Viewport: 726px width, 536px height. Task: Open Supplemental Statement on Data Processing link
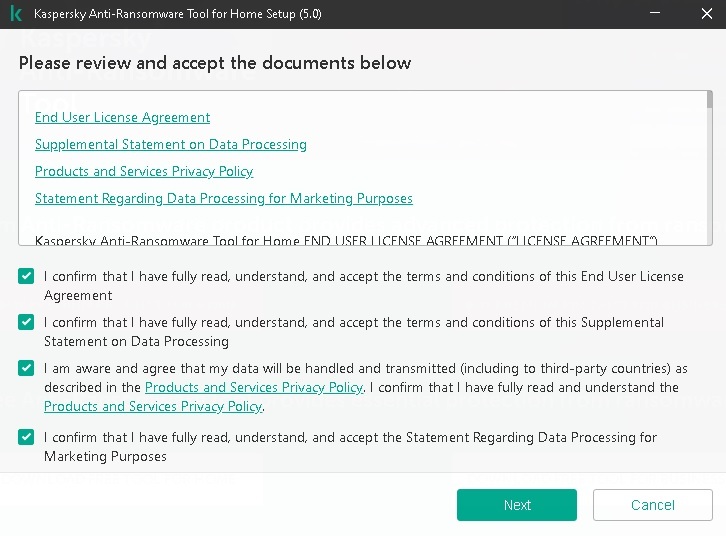click(171, 144)
